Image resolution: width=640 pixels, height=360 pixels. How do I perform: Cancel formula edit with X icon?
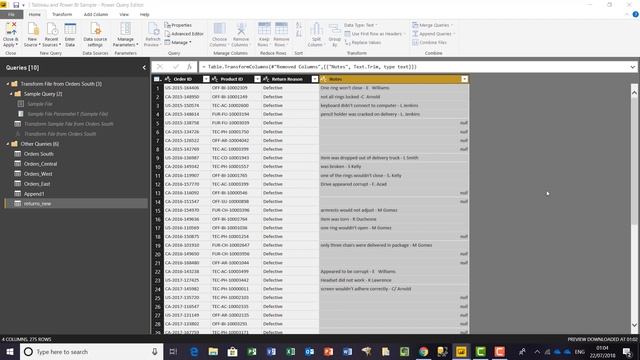(x=160, y=67)
